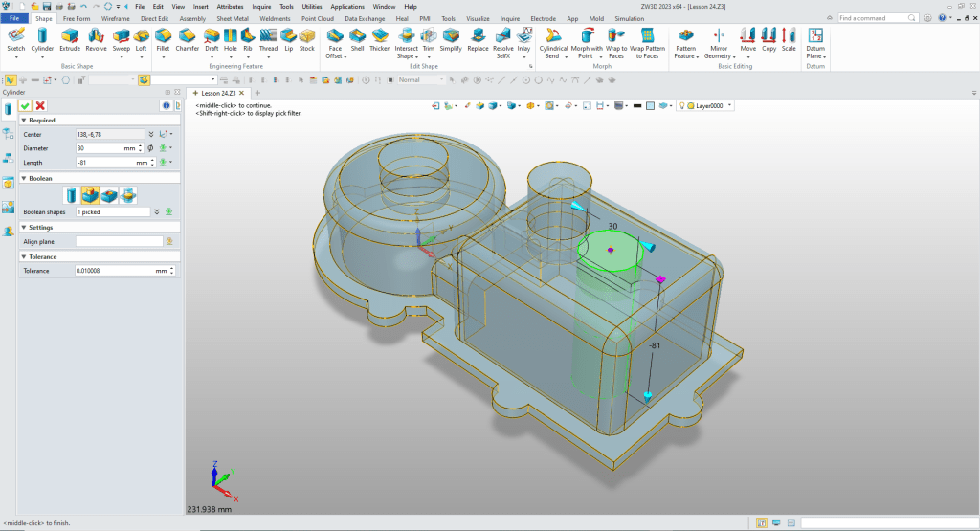Collapse the Tolerance section

tap(24, 256)
